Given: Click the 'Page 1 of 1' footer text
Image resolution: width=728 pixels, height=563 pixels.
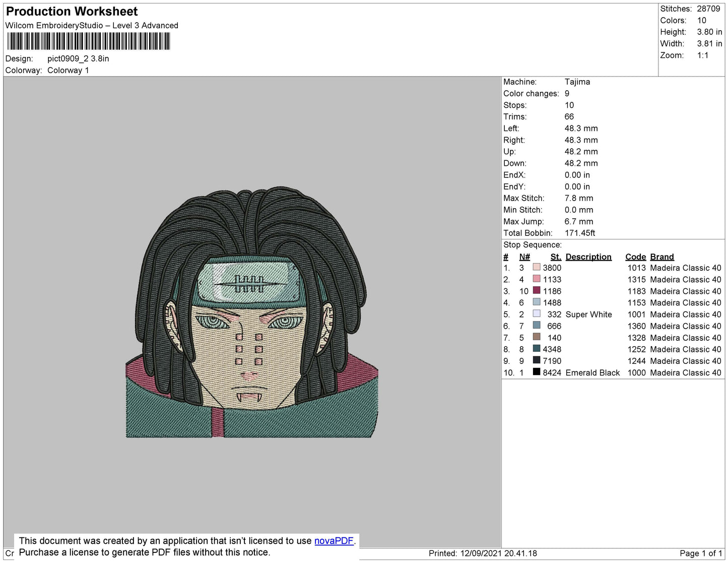Looking at the screenshot, I should (x=701, y=553).
